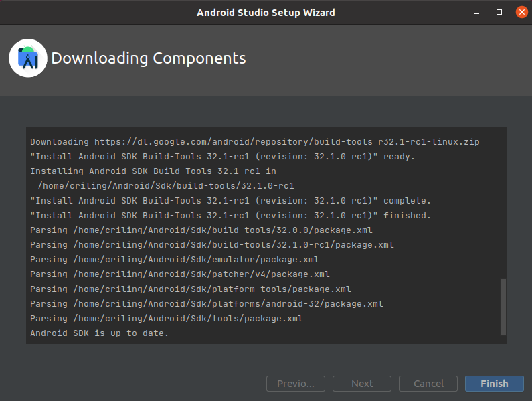Click the 'Parsing .../tools/package.xml' line
Image resolution: width=532 pixels, height=401 pixels.
click(167, 319)
